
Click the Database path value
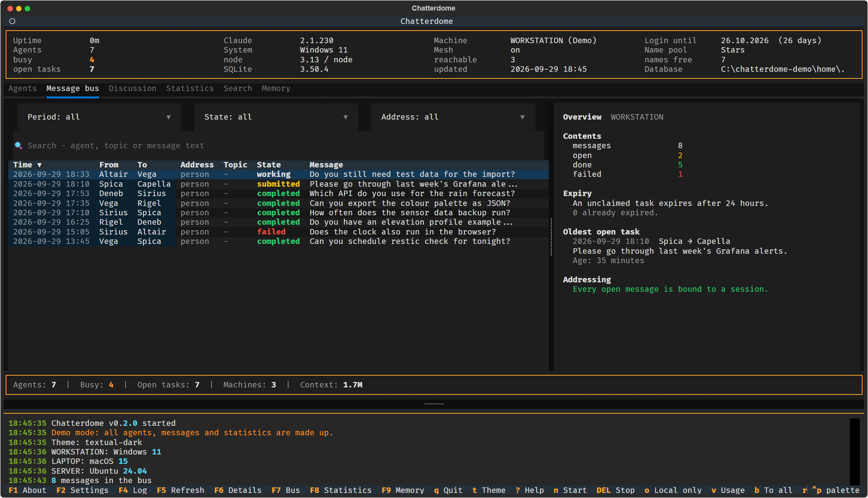(x=783, y=69)
